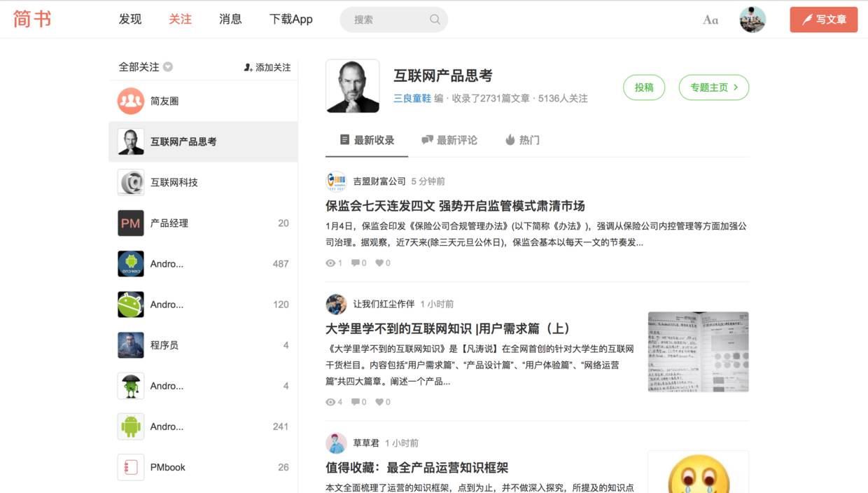
Task: Click the 程序员 sidebar icon
Action: pos(131,345)
